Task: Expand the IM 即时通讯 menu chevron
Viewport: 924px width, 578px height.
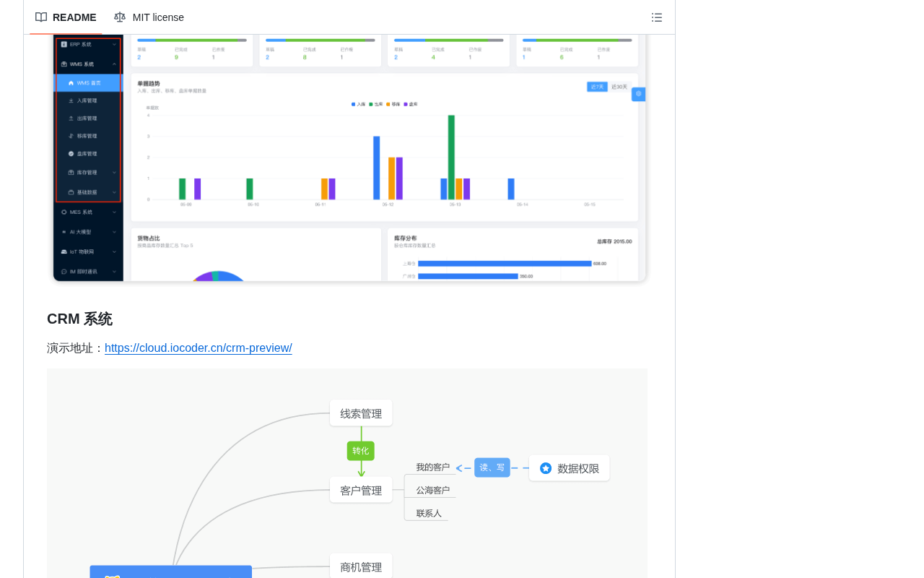Action: pyautogui.click(x=114, y=272)
